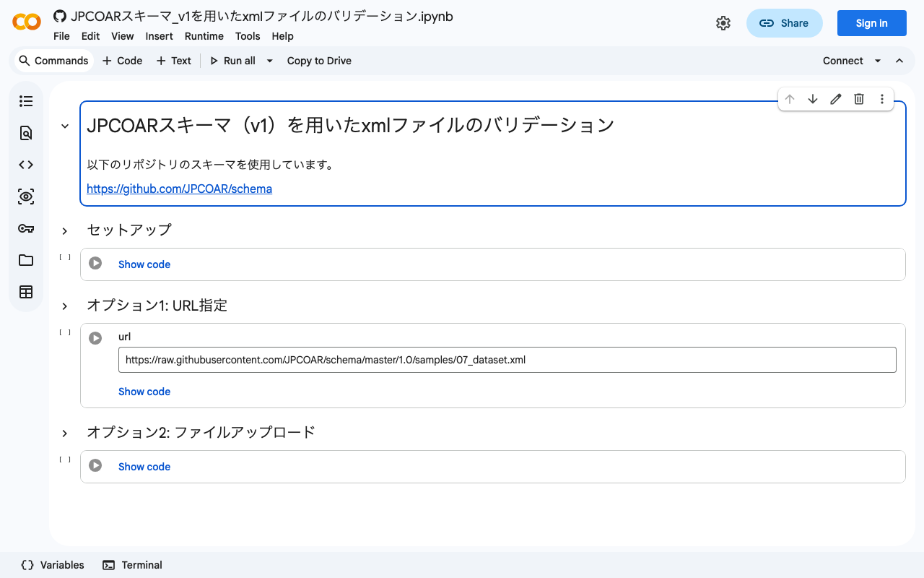Move the cell down with arrow icon
Screen dimensions: 924x578
pos(813,99)
